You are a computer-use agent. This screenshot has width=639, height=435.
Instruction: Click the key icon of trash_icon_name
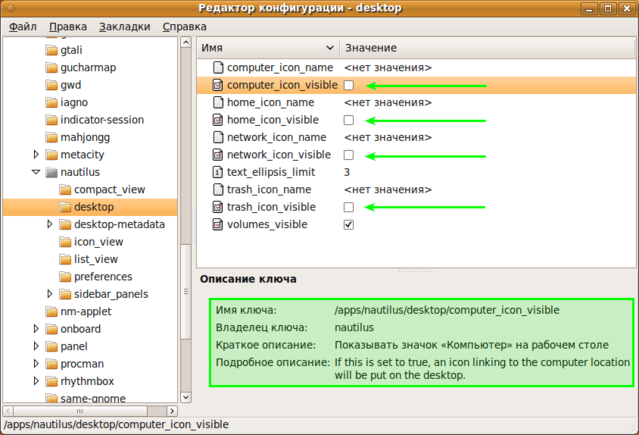point(218,189)
